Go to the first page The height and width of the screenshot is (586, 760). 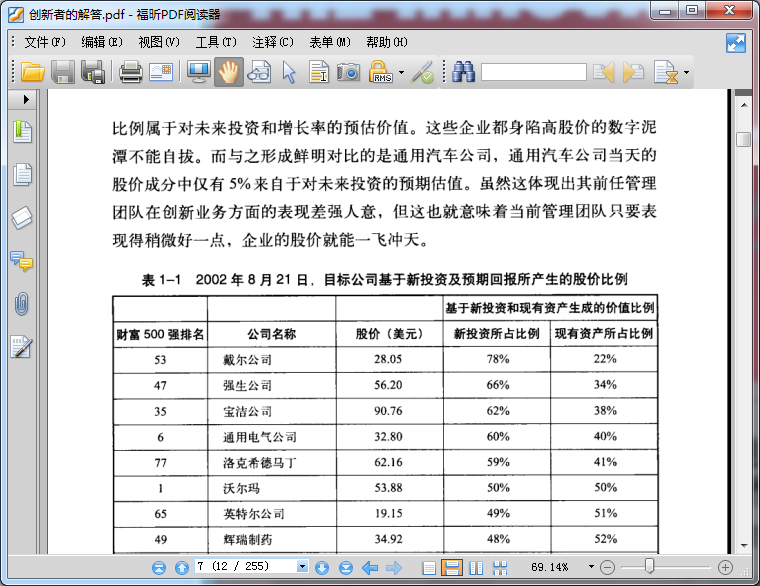tap(158, 567)
